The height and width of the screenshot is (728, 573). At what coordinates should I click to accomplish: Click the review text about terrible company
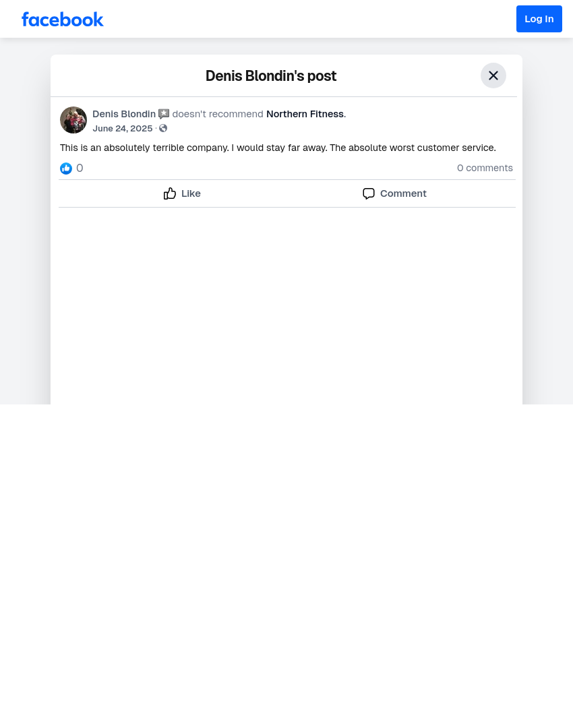pos(278,148)
